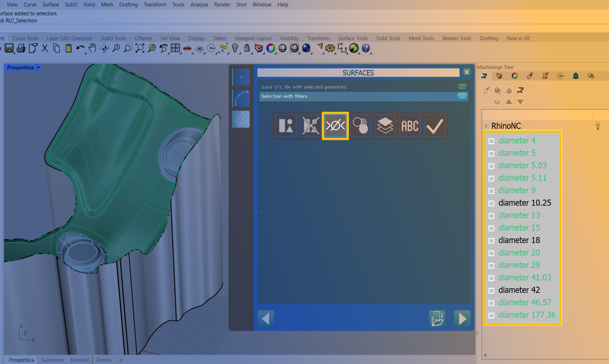Viewport: 609px width, 364px height.
Task: Click the color wheel toolbar icon
Action: tap(270, 48)
